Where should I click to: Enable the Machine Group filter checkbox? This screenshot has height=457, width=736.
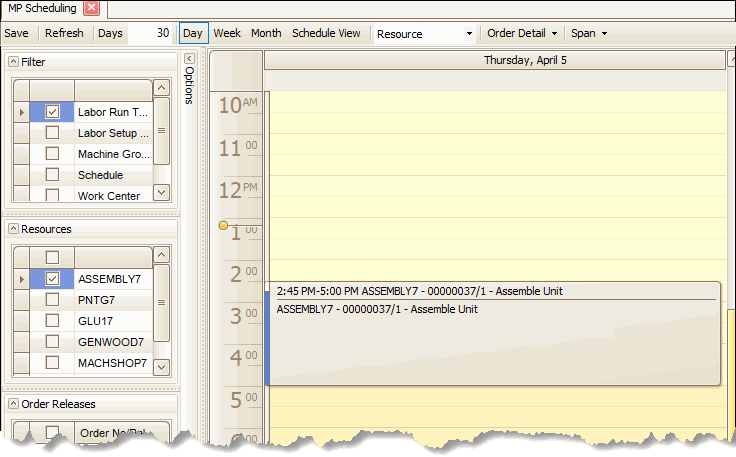click(52, 154)
